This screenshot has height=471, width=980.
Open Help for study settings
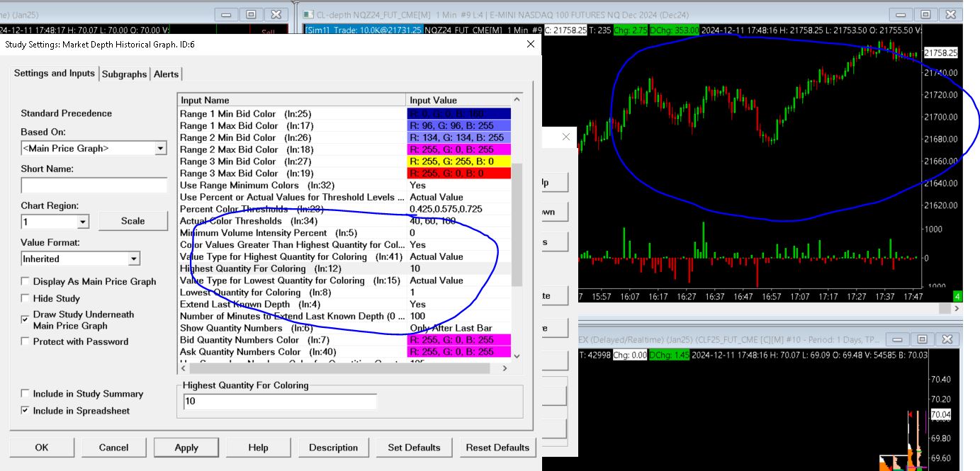[x=258, y=448]
